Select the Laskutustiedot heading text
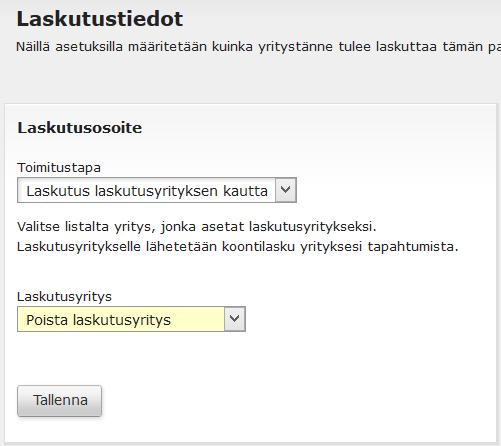Screen dimensions: 501x446 (x=100, y=19)
